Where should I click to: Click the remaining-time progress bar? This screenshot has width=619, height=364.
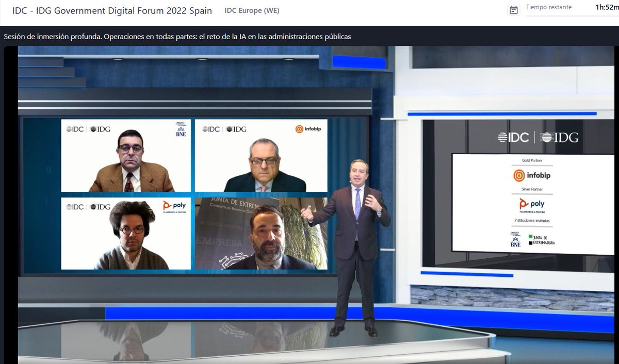point(572,15)
